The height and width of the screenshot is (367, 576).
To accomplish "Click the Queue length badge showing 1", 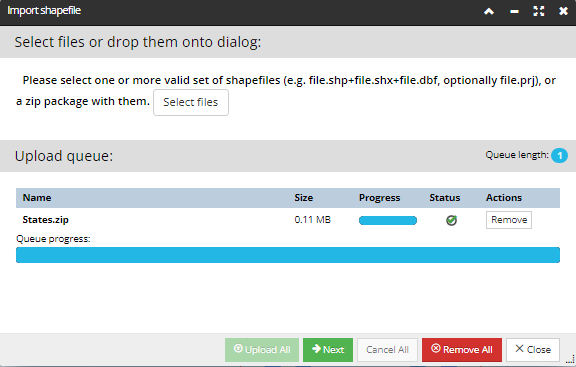I will point(559,155).
